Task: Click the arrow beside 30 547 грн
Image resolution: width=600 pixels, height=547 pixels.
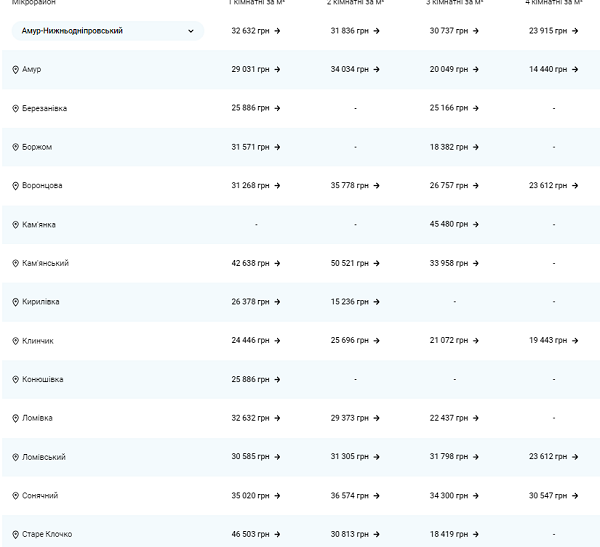Action: pyautogui.click(x=575, y=495)
